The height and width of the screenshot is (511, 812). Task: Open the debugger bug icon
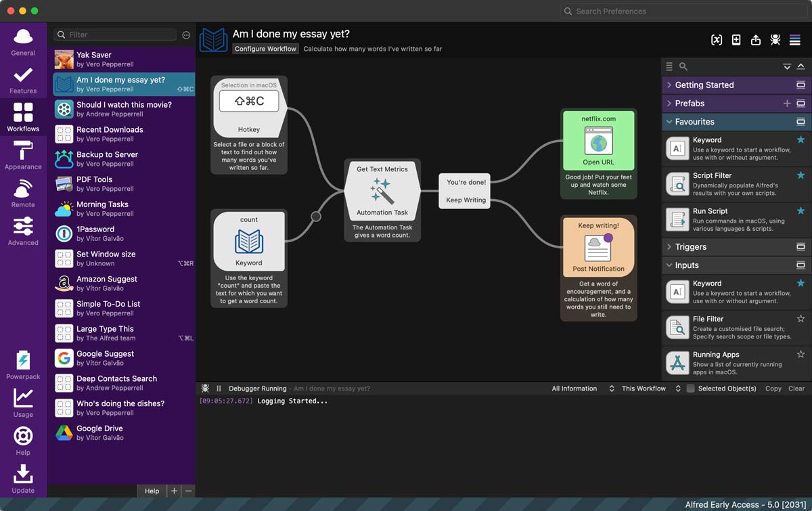pos(775,40)
